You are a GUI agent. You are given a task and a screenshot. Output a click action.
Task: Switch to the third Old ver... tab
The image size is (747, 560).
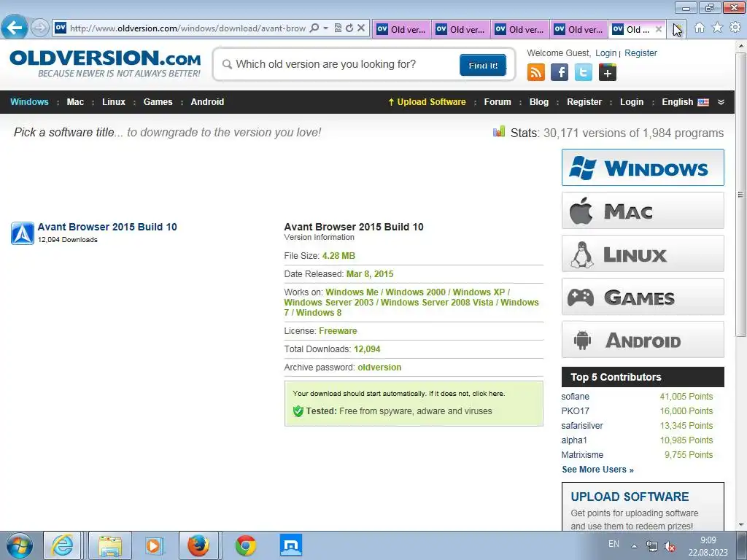[519, 29]
